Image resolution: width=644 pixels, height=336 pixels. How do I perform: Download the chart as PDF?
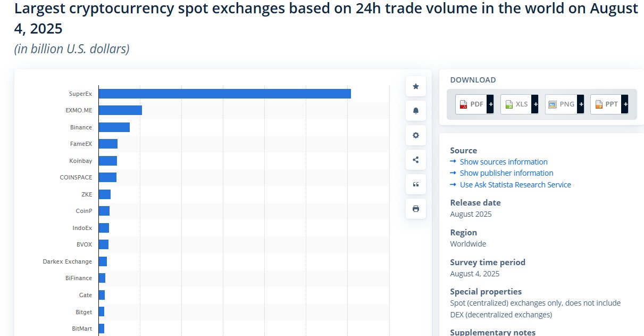pos(474,104)
